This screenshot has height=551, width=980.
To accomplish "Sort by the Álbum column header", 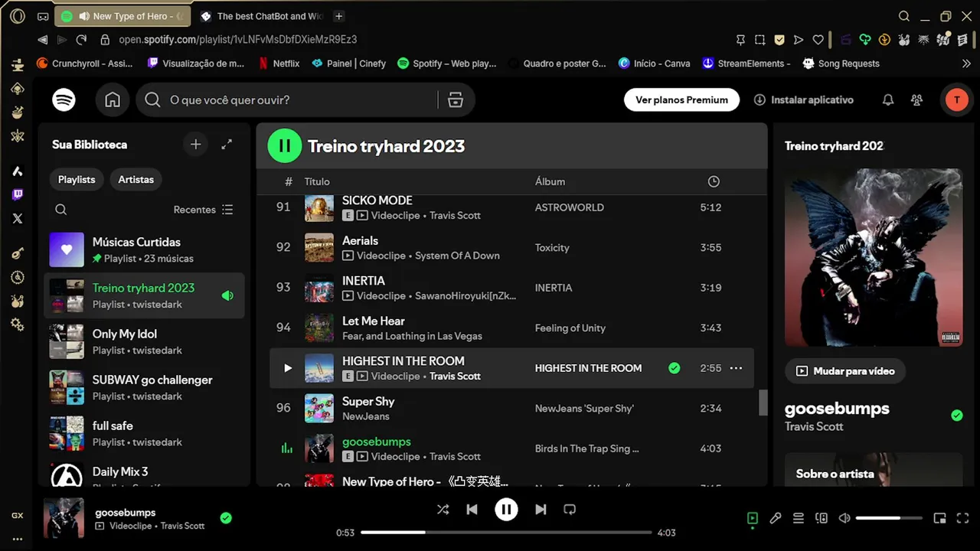I will [550, 181].
